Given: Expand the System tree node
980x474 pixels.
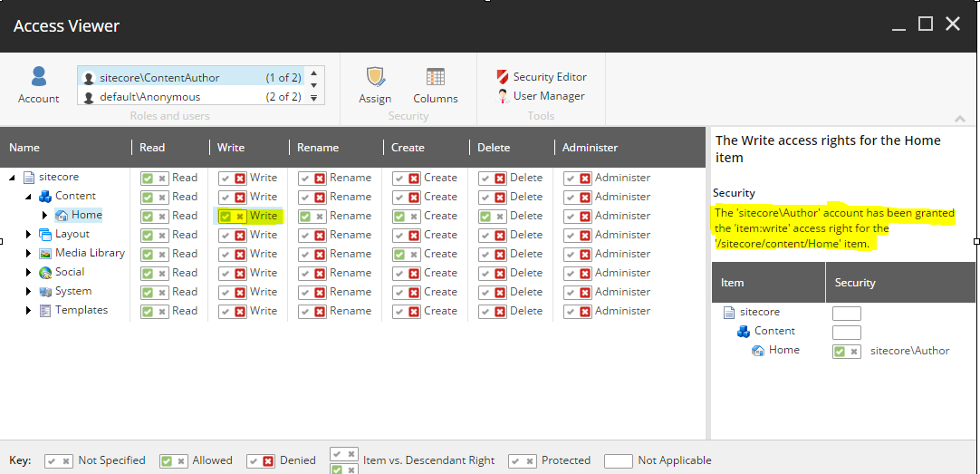Looking at the screenshot, I should [29, 292].
